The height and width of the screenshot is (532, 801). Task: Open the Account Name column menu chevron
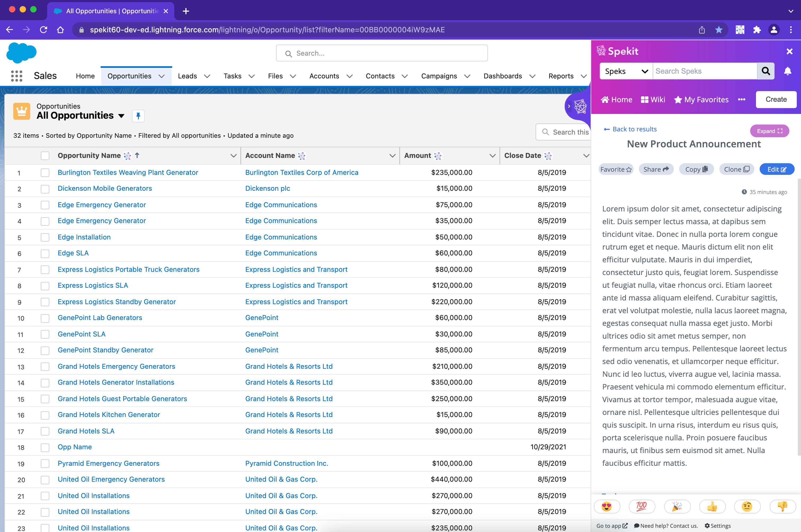coord(392,156)
